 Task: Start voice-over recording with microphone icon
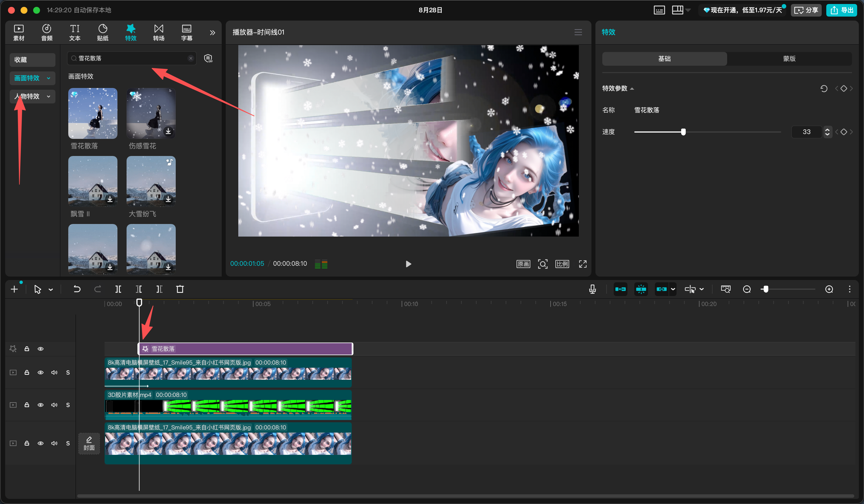592,289
